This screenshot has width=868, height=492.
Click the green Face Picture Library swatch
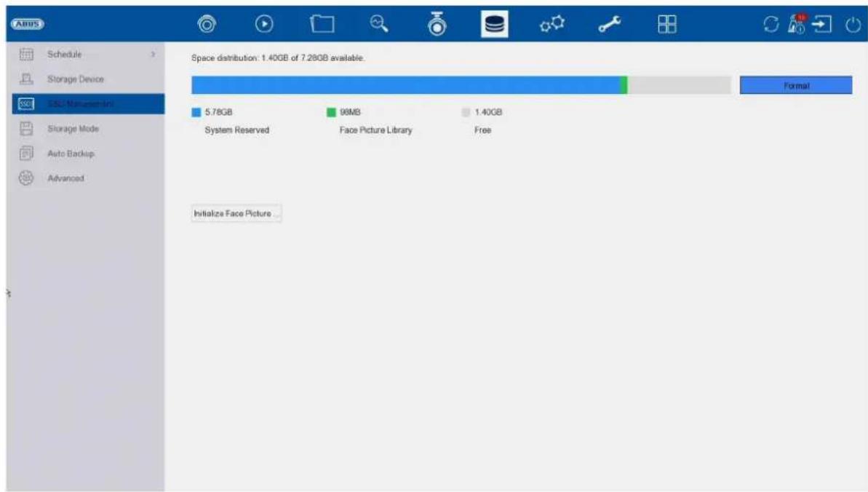(x=331, y=113)
